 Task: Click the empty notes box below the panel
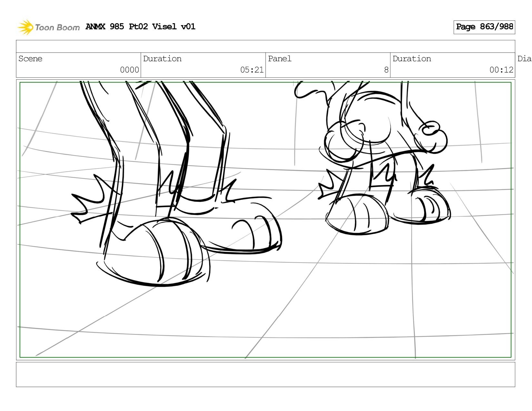(x=265, y=375)
